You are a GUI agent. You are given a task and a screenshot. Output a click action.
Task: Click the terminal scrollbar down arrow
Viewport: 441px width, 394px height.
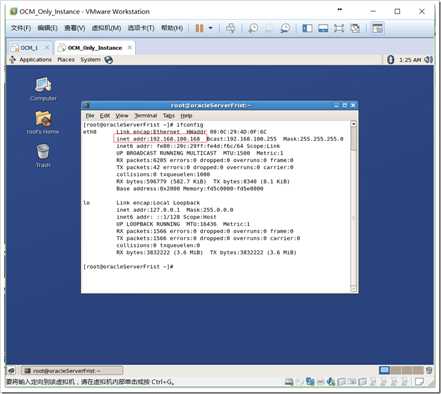[x=354, y=289]
